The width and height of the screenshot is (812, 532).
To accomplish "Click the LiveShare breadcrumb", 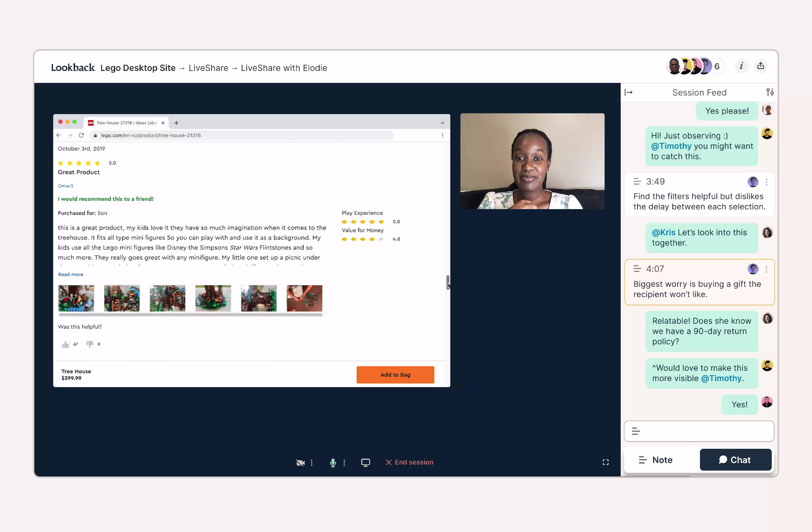I will pos(208,68).
